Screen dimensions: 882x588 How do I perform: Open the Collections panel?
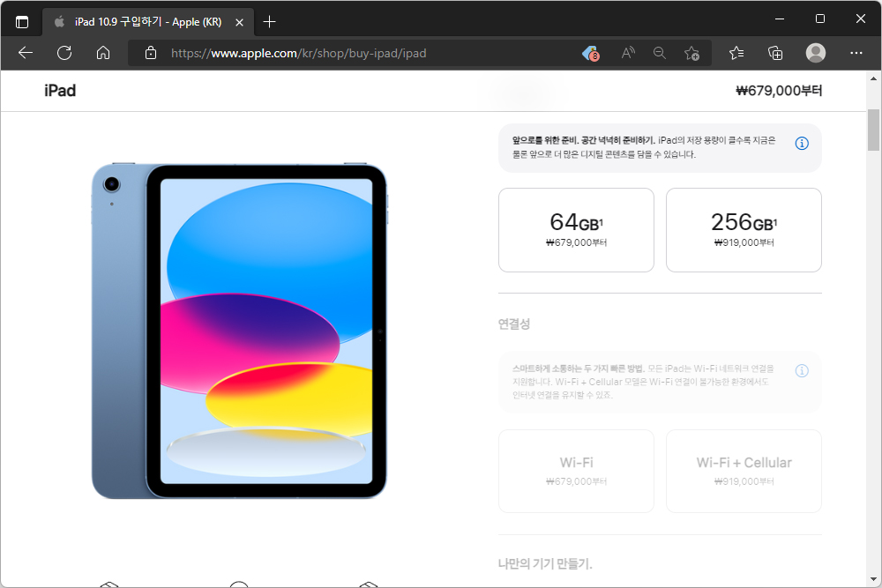click(775, 53)
